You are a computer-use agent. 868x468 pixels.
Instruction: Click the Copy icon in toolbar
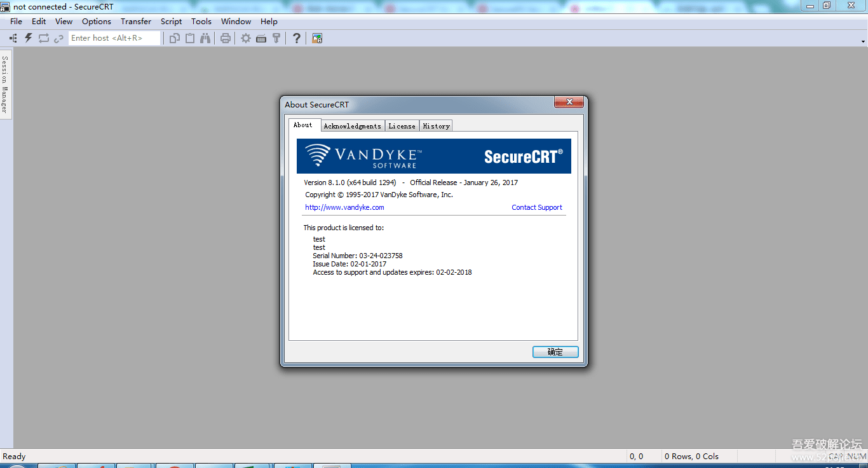[x=175, y=38]
